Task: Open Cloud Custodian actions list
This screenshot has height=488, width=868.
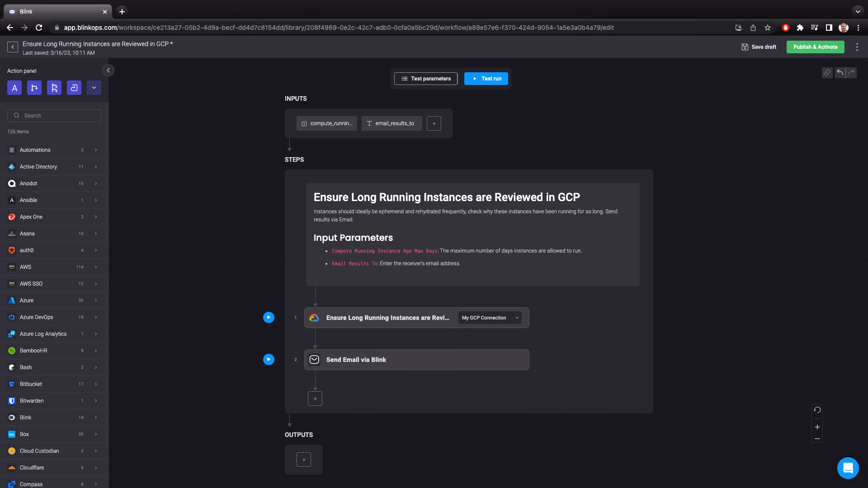Action: pyautogui.click(x=52, y=451)
